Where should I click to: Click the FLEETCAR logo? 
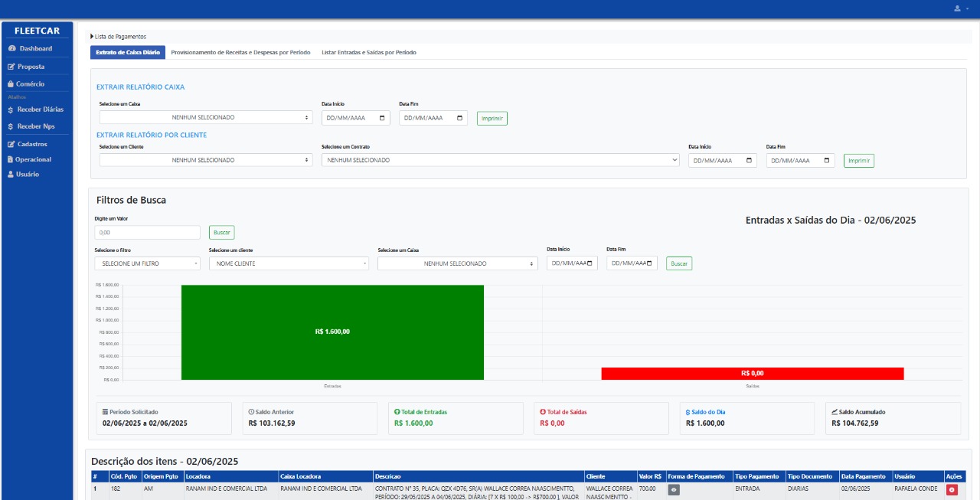pyautogui.click(x=38, y=31)
